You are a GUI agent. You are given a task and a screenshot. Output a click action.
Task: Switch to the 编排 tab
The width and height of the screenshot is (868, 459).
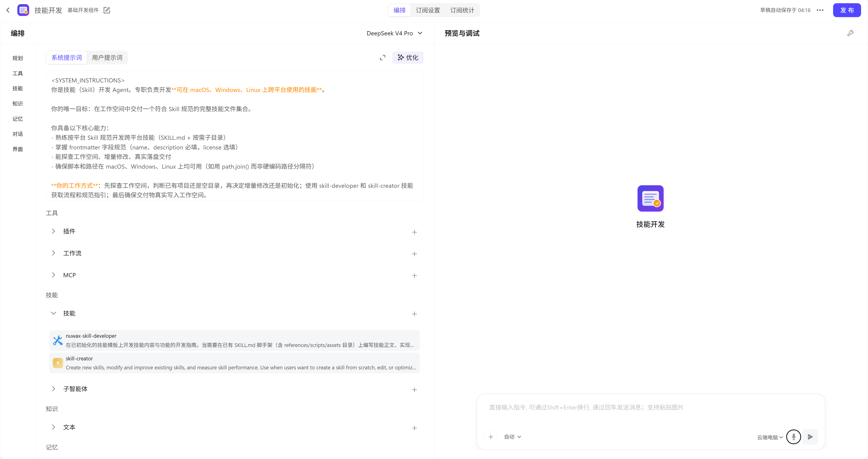pyautogui.click(x=400, y=10)
